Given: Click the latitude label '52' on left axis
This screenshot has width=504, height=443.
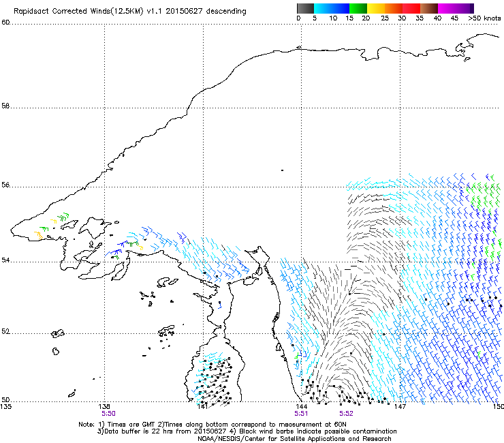Looking at the screenshot, I should [x=5, y=331].
